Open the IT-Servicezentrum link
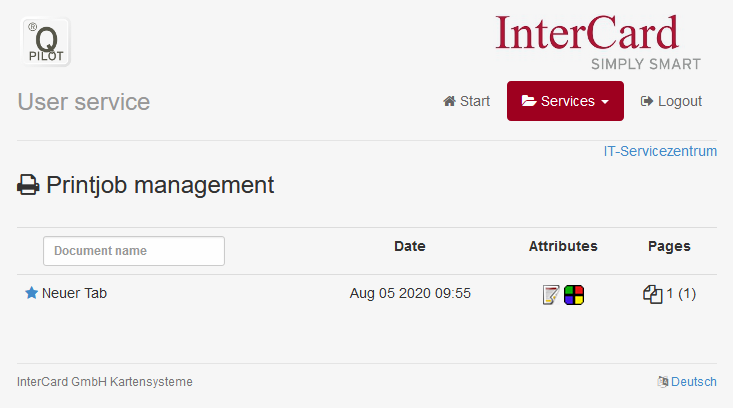The height and width of the screenshot is (408, 733). point(660,151)
